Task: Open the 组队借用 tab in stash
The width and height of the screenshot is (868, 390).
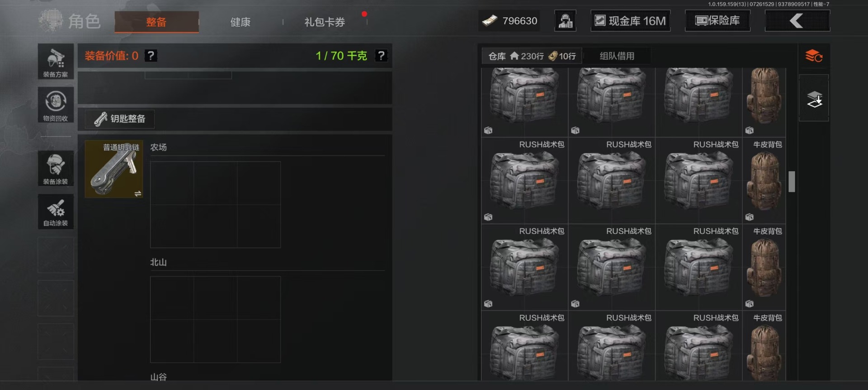Action: click(617, 56)
